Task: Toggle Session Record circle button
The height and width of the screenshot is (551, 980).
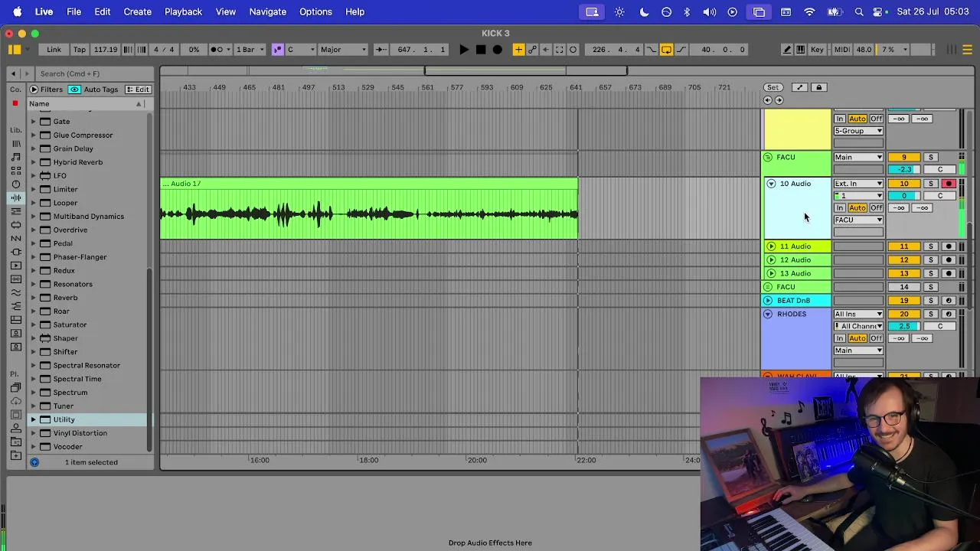Action: [573, 50]
